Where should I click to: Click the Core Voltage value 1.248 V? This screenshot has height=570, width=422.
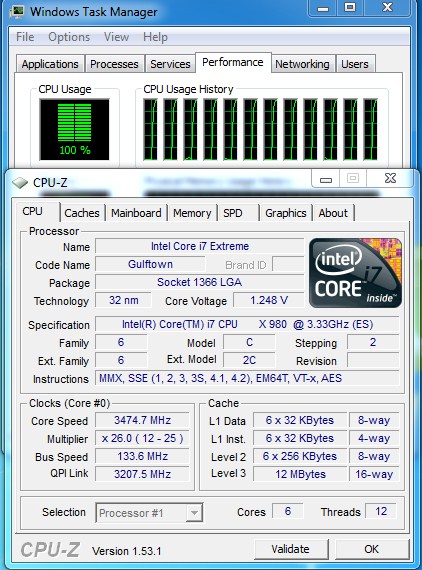[x=269, y=300]
